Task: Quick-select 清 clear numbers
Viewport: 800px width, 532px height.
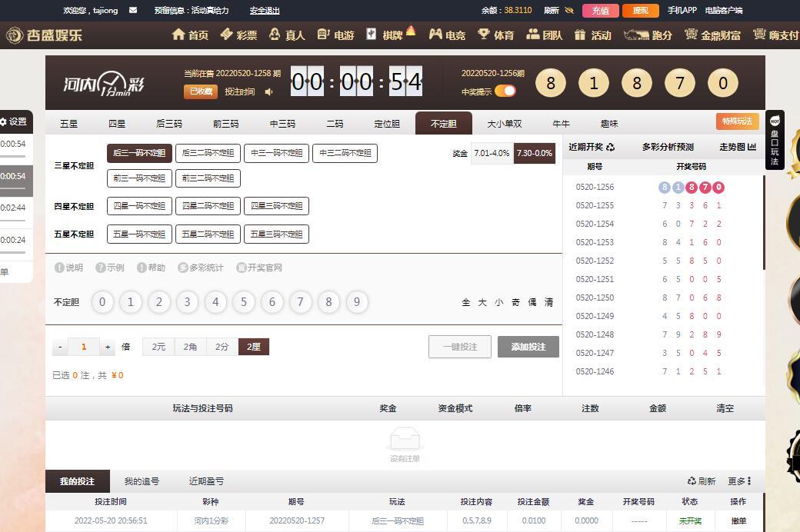Action: (x=548, y=302)
